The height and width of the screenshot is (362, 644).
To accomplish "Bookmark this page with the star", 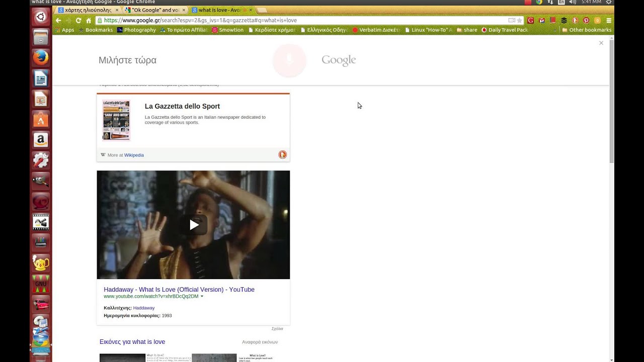I will coord(519,21).
